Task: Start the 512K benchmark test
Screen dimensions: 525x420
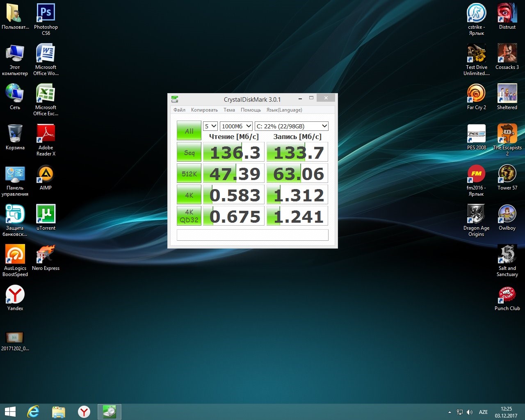Action: click(x=189, y=173)
